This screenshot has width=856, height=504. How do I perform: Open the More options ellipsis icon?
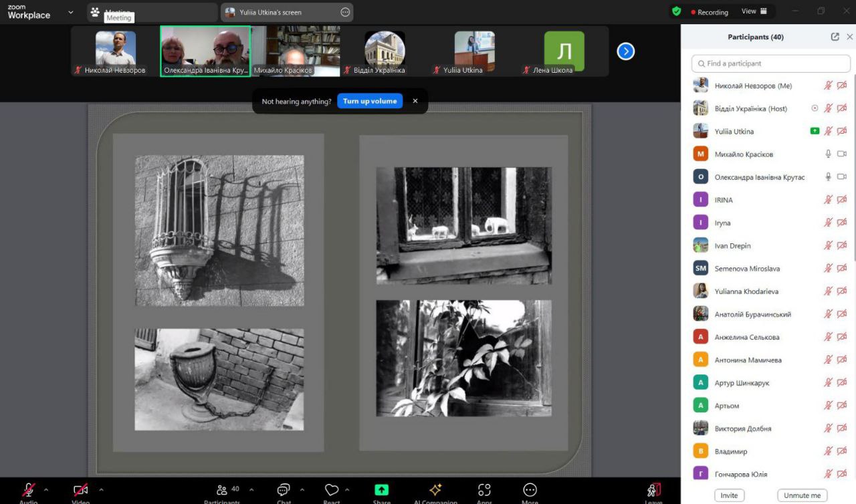pyautogui.click(x=530, y=490)
